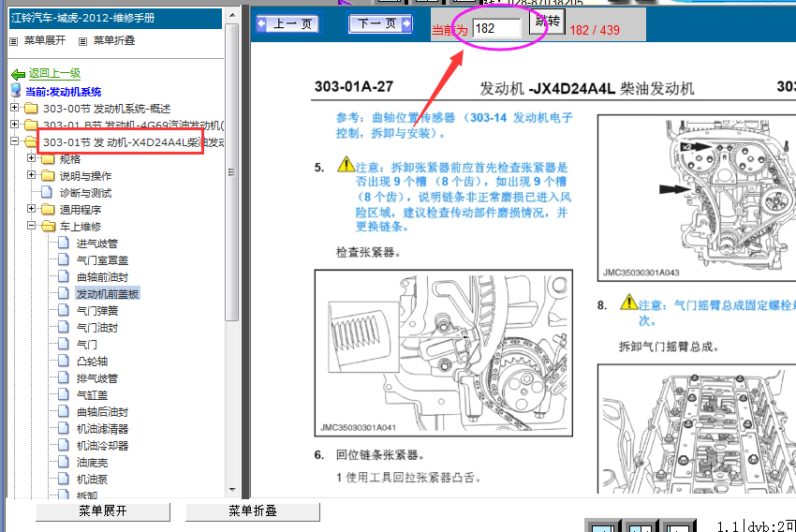Click the tree panel scrollbar down arrow
This screenshot has height=532, width=796.
232,490
